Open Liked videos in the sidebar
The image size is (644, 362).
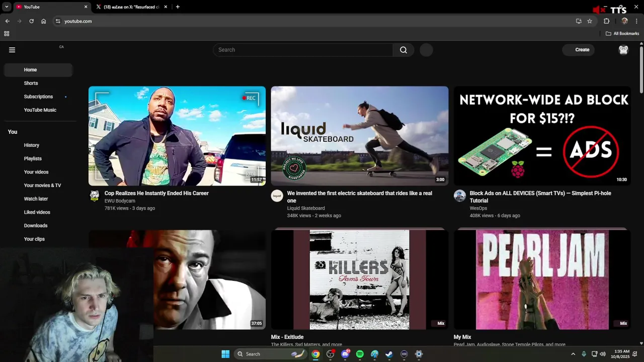pyautogui.click(x=38, y=212)
